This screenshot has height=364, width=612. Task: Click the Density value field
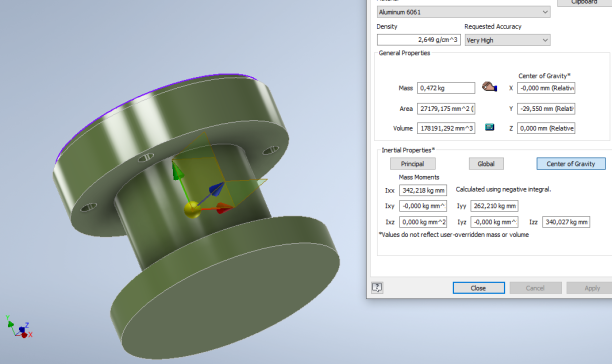coord(418,40)
